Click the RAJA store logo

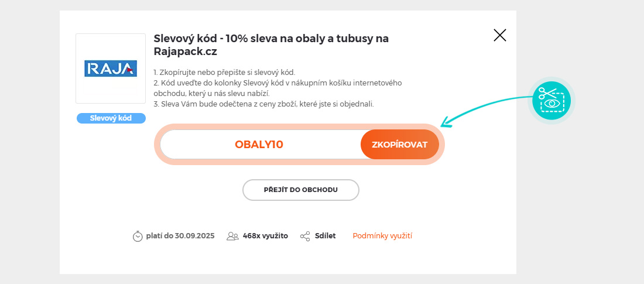point(111,69)
